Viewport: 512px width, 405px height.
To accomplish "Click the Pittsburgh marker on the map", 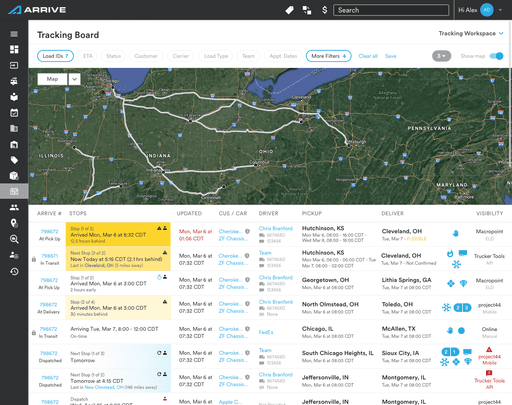I will [x=349, y=145].
